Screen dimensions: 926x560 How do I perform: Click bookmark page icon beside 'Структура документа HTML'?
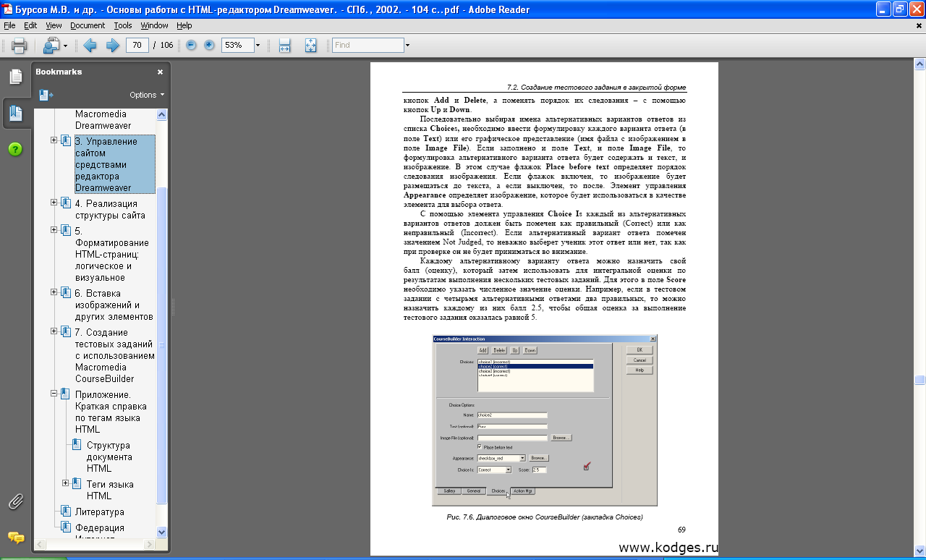pyautogui.click(x=77, y=445)
